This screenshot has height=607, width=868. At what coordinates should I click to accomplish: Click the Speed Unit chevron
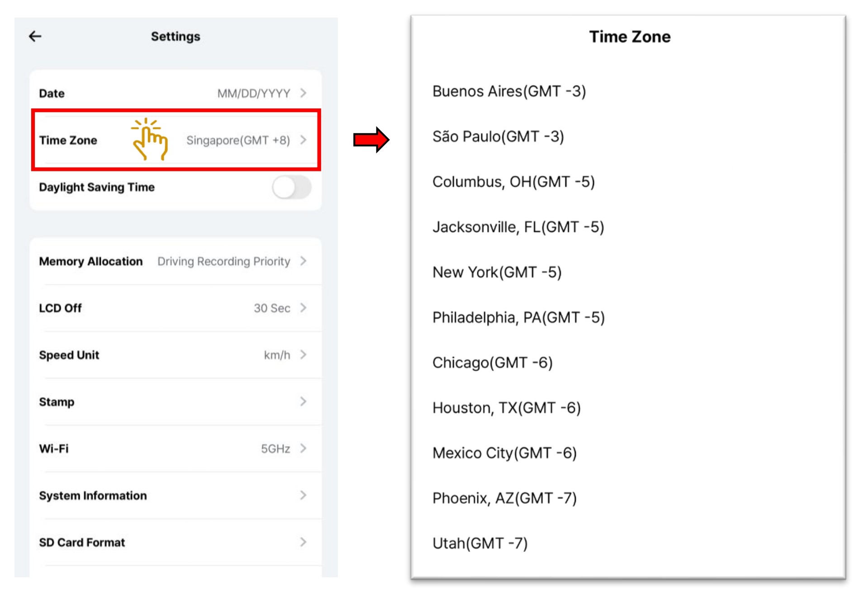coord(304,355)
